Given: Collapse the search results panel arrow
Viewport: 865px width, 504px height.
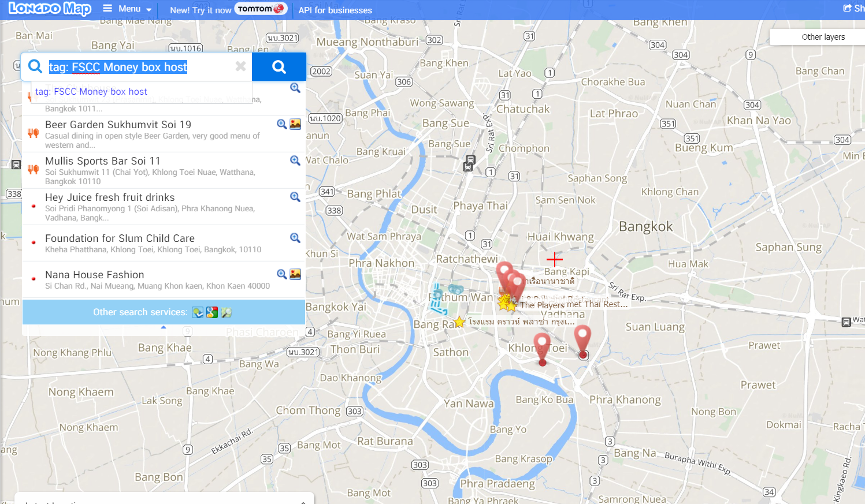Looking at the screenshot, I should 164,327.
